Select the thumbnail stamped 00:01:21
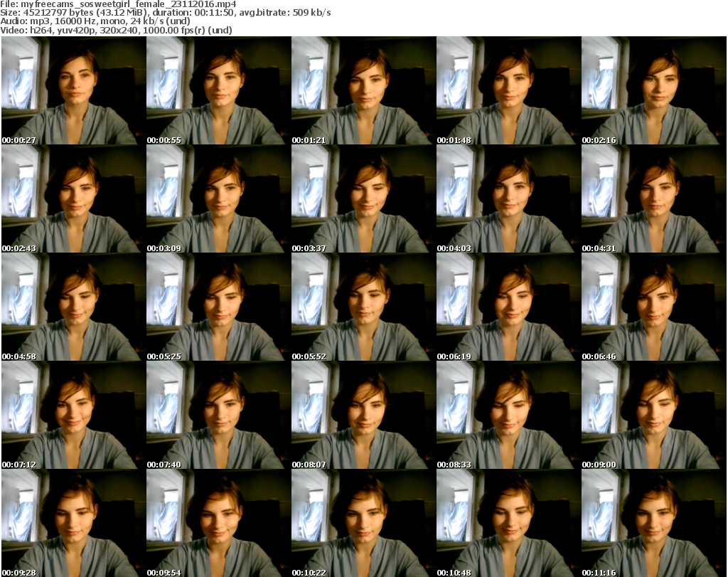The image size is (728, 577). click(x=363, y=90)
